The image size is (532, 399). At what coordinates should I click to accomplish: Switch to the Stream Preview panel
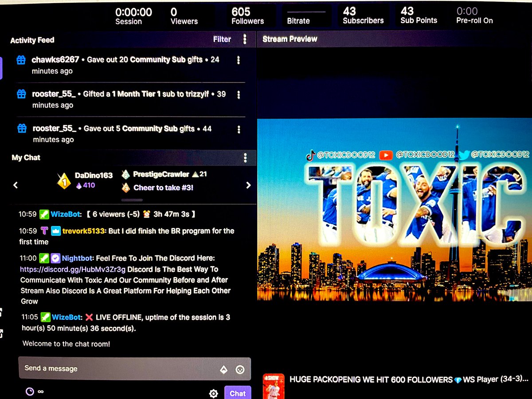click(289, 39)
